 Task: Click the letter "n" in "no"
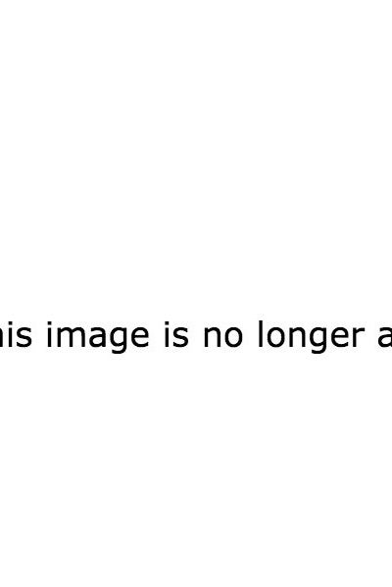click(212, 336)
